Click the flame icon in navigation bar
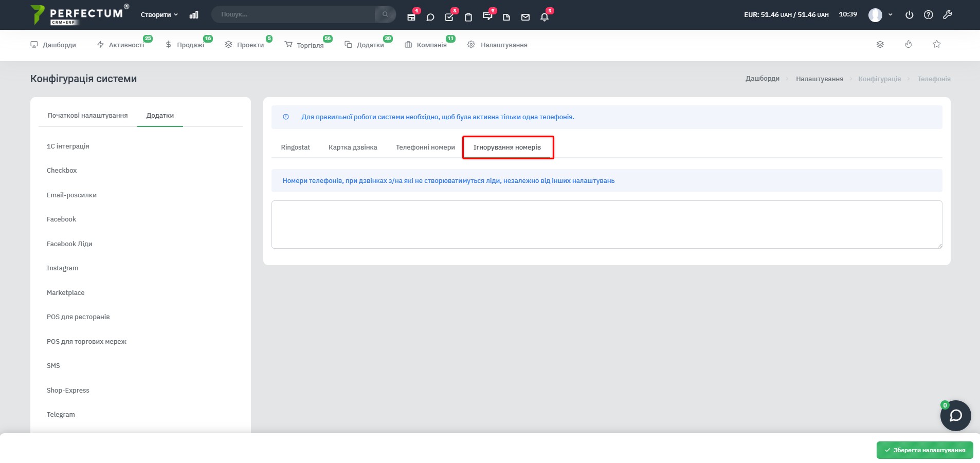The height and width of the screenshot is (463, 980). (909, 44)
